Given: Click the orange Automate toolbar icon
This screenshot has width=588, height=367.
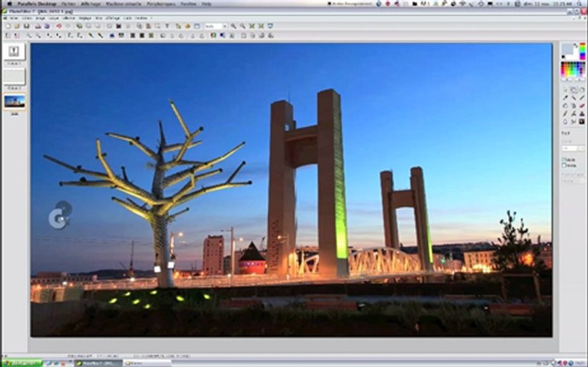Looking at the screenshot, I should pyautogui.click(x=187, y=27).
